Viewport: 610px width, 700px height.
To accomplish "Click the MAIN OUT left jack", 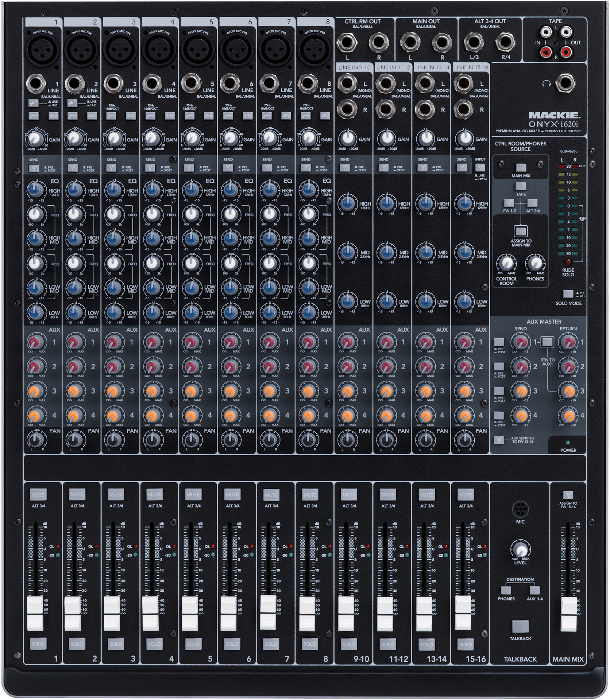I will click(x=410, y=43).
